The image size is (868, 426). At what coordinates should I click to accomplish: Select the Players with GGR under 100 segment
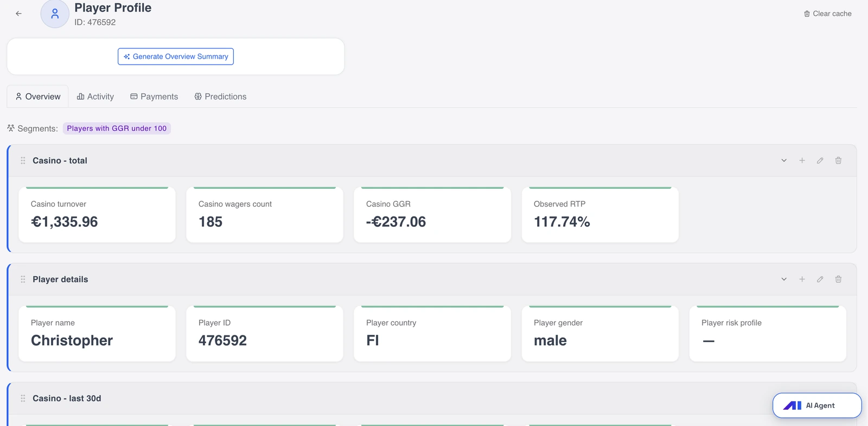117,129
